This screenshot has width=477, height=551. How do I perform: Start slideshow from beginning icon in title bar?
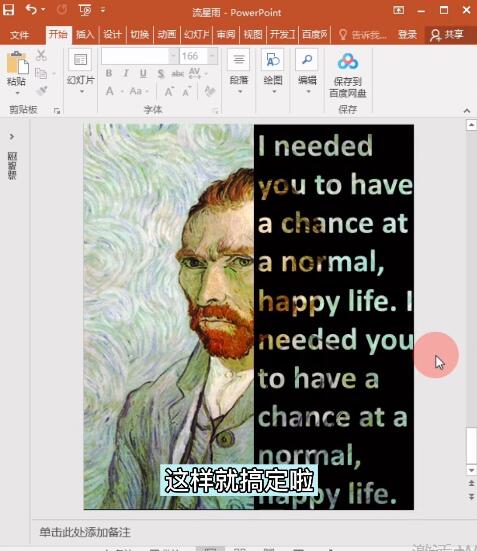pos(85,10)
